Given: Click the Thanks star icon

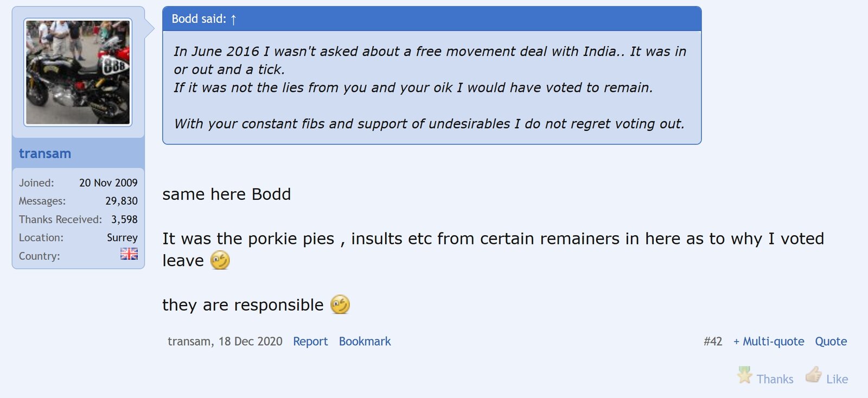Looking at the screenshot, I should click(x=745, y=375).
